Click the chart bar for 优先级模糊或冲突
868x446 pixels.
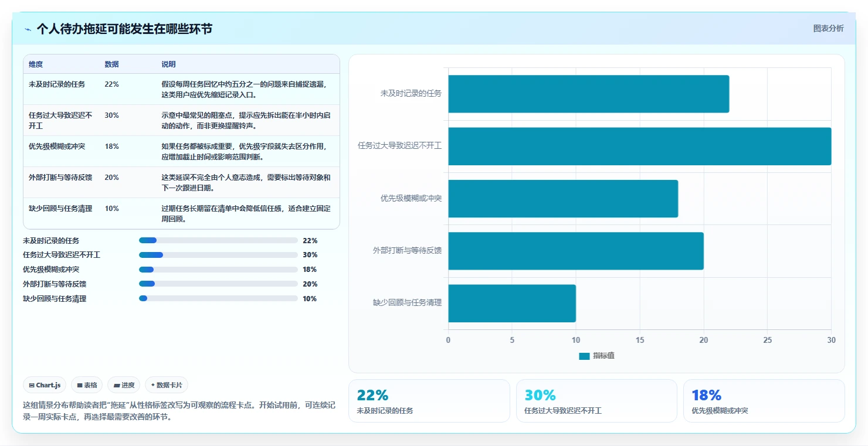[563, 199]
